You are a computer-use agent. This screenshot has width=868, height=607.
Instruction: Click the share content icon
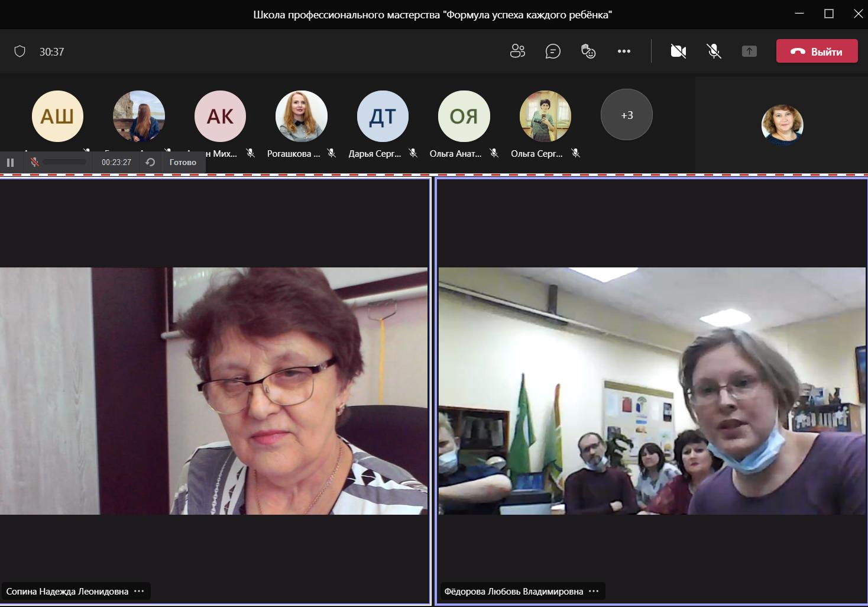(749, 51)
